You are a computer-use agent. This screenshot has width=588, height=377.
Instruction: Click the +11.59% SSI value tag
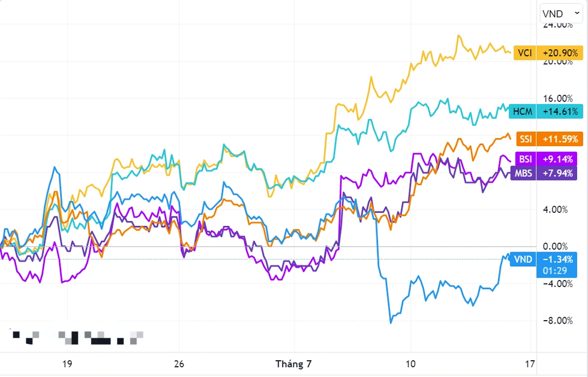coord(560,139)
